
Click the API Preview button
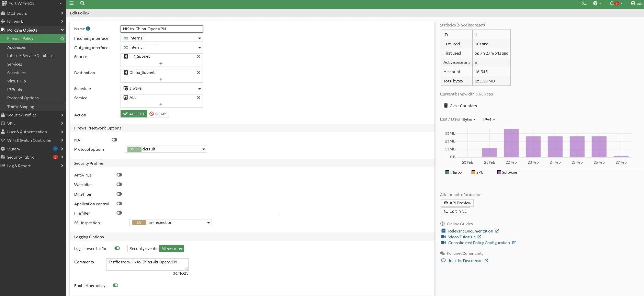(x=457, y=203)
